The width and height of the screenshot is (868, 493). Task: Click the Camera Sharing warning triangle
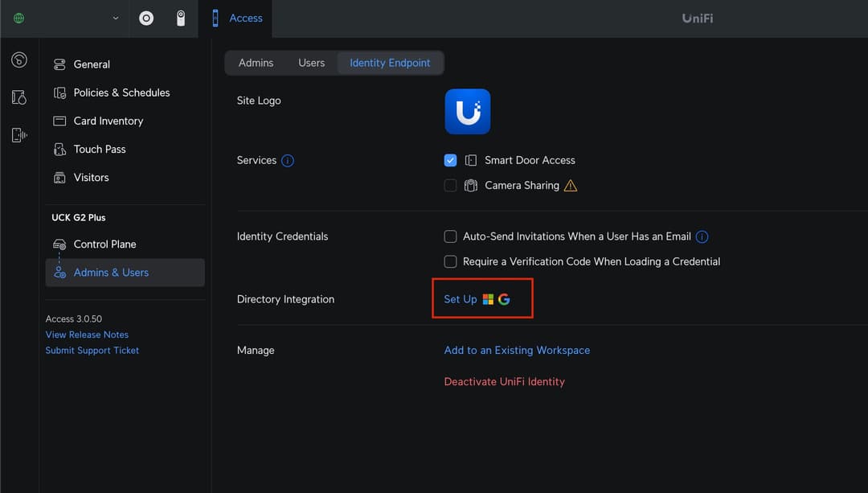coord(570,186)
